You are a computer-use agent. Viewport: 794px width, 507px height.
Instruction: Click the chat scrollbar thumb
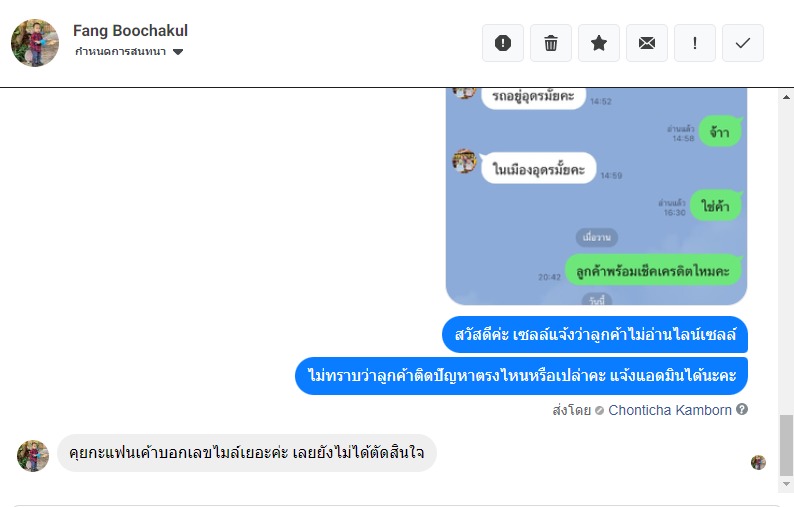coord(786,445)
